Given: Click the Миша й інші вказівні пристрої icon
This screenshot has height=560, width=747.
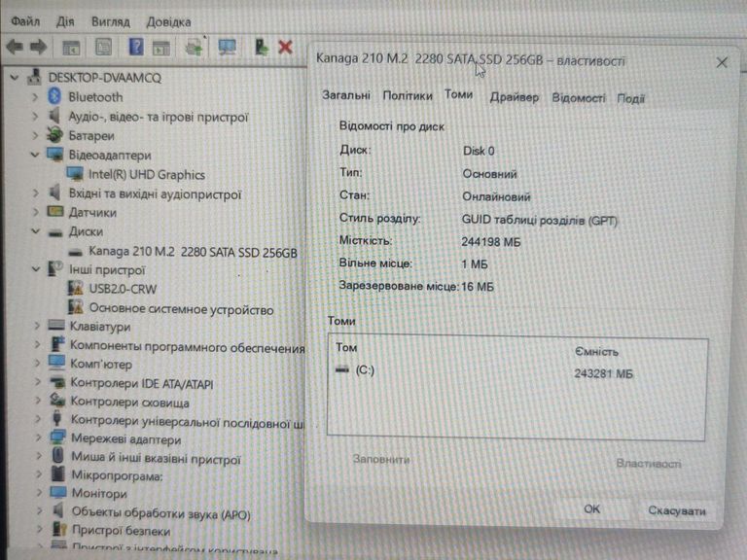Looking at the screenshot, I should [x=57, y=456].
